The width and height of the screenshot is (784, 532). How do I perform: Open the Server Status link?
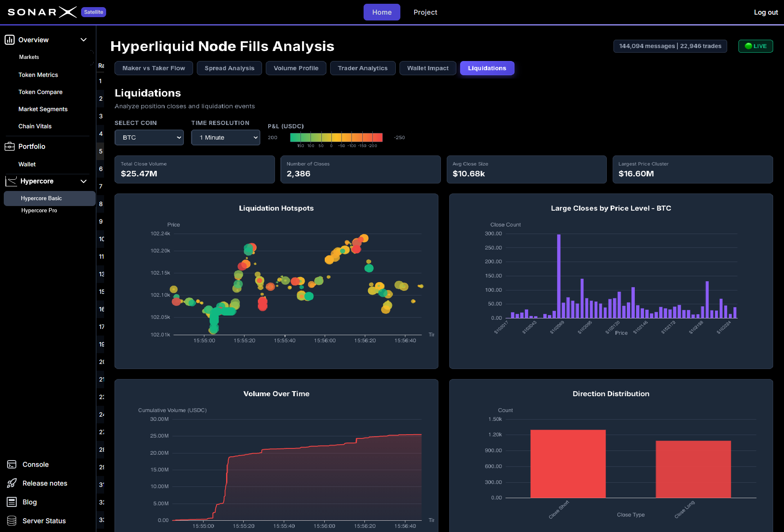[x=44, y=521]
